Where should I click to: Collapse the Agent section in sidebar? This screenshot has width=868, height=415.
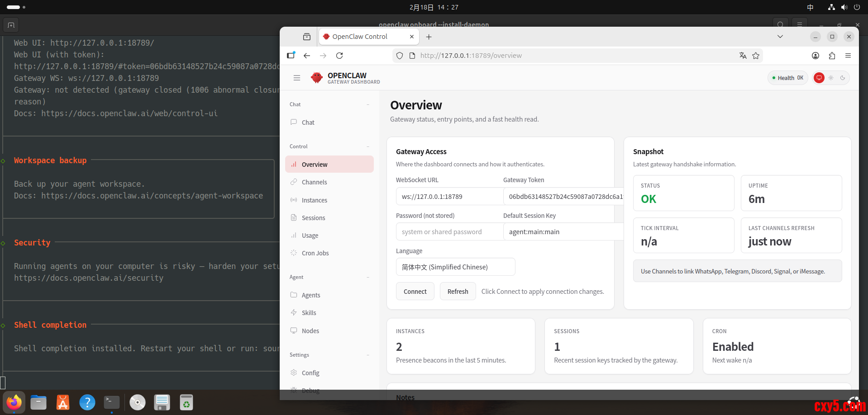pos(368,277)
